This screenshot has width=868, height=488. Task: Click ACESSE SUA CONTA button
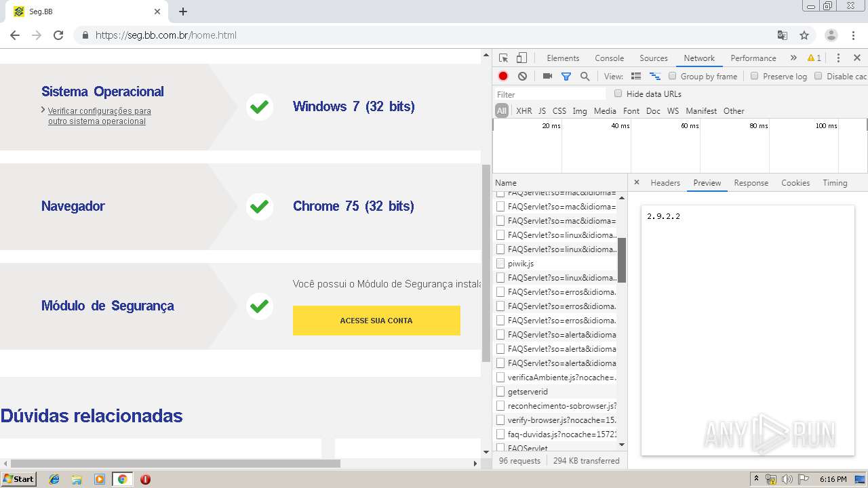(x=376, y=321)
